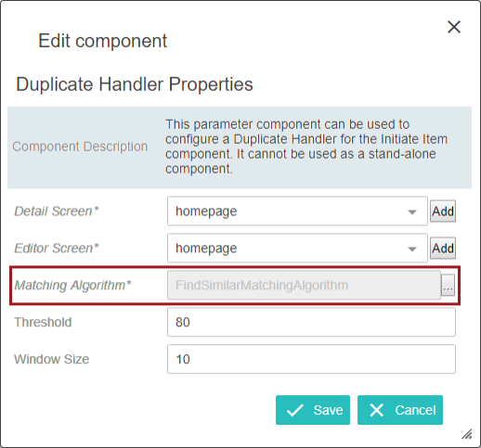Click the dialog resize grip icon
The height and width of the screenshot is (448, 481).
[467, 434]
